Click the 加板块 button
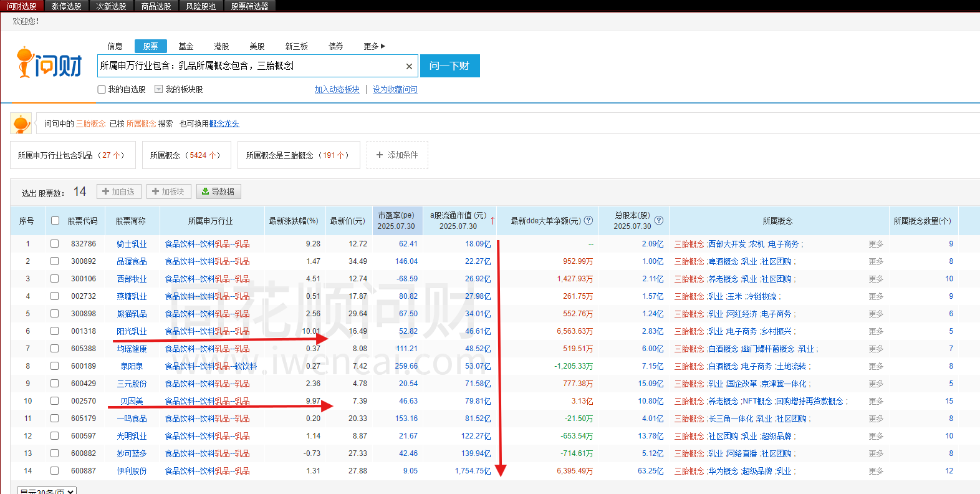Screen dimensions: 980x494 point(168,191)
